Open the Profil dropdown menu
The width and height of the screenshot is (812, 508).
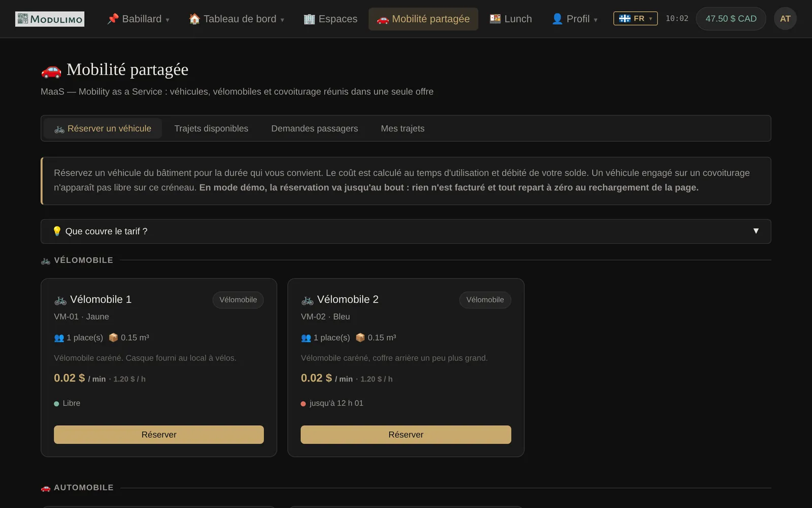click(574, 19)
